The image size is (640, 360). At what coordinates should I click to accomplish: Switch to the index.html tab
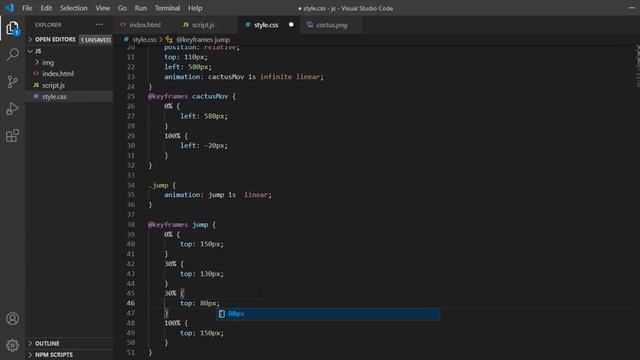144,25
